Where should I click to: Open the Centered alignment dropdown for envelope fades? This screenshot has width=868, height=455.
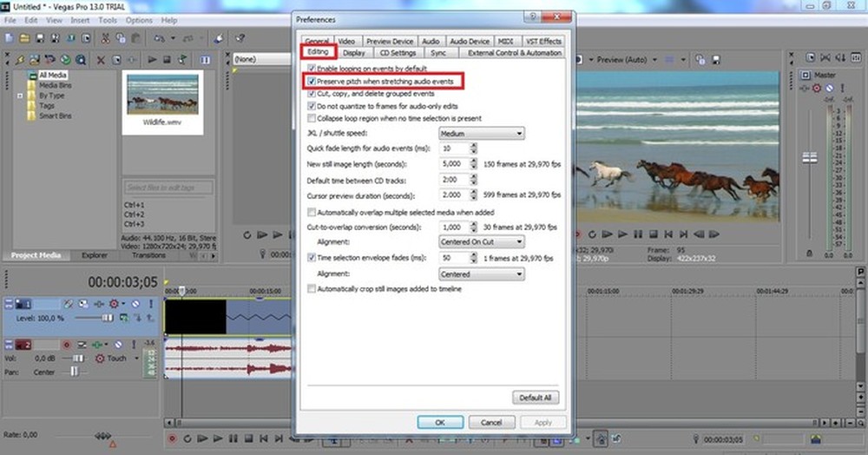coord(482,274)
